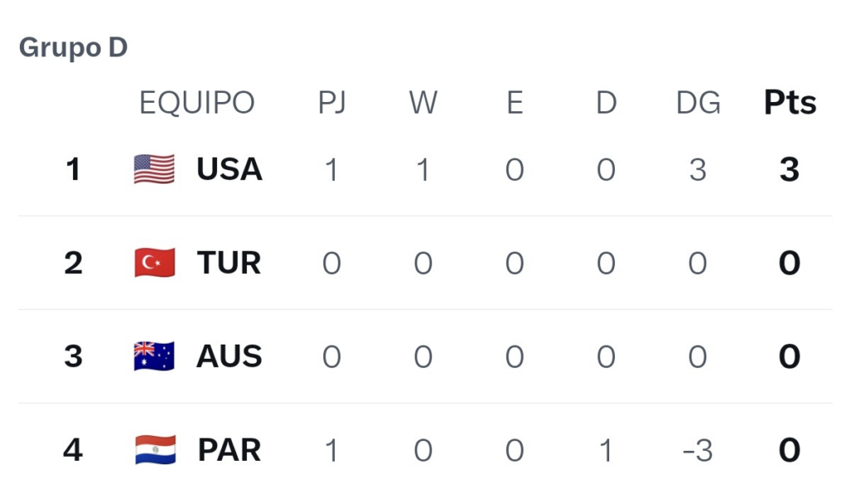Click the PJ column header
This screenshot has width=851, height=504.
pos(332,102)
